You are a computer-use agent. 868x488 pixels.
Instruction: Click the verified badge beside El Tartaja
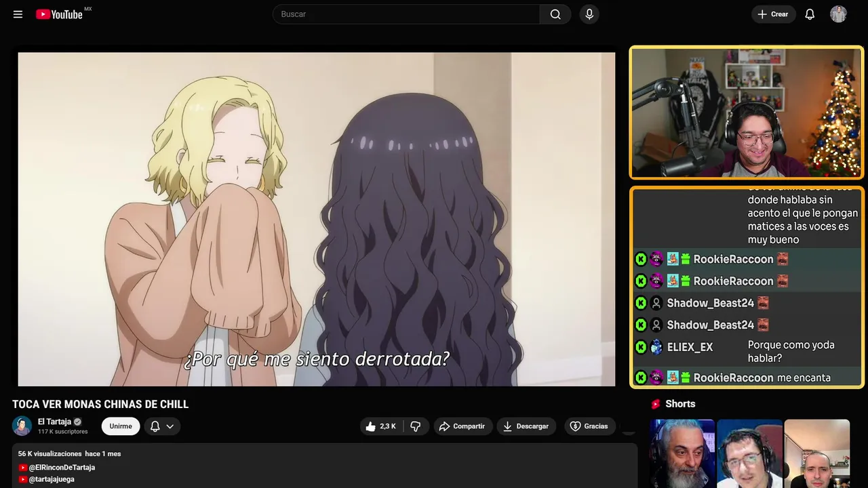77,422
